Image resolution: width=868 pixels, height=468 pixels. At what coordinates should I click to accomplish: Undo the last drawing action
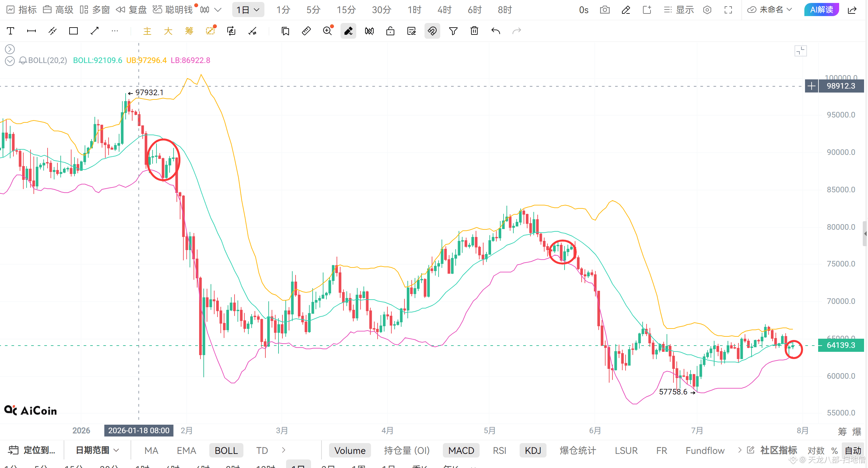coord(496,31)
